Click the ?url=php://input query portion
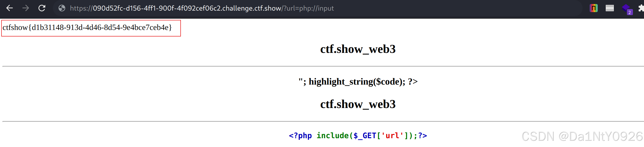This screenshot has height=147, width=644. pyautogui.click(x=309, y=8)
